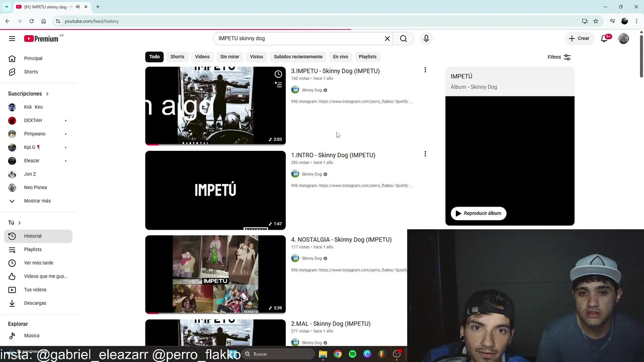Open Playlists in the sidebar
Image resolution: width=644 pixels, height=362 pixels.
pyautogui.click(x=38, y=249)
